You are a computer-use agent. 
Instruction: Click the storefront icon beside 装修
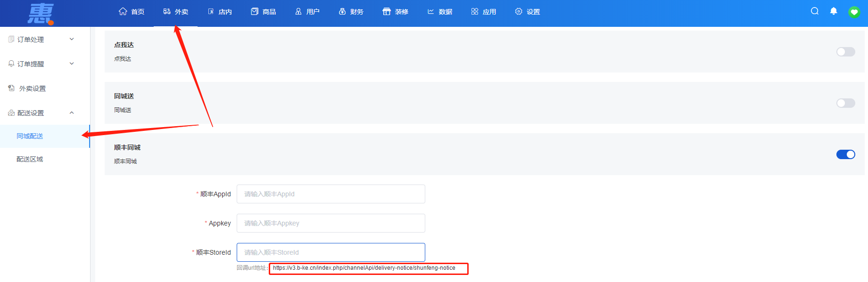pos(387,11)
